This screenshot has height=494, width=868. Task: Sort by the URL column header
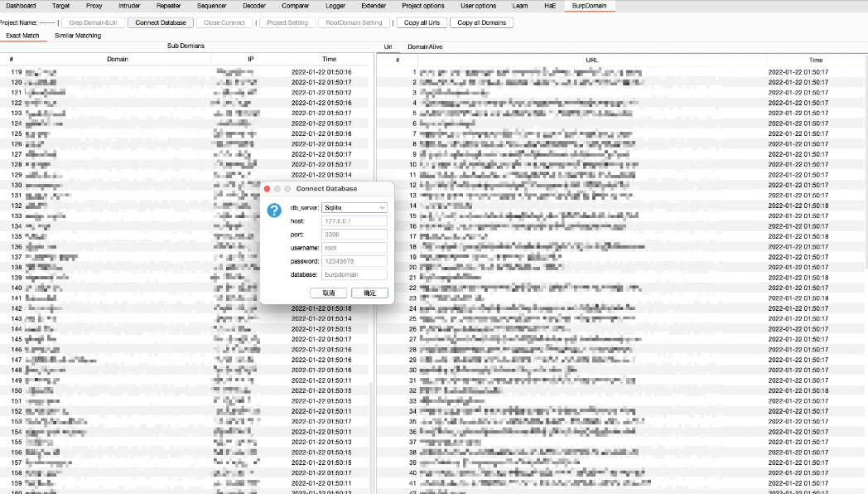[x=591, y=61]
